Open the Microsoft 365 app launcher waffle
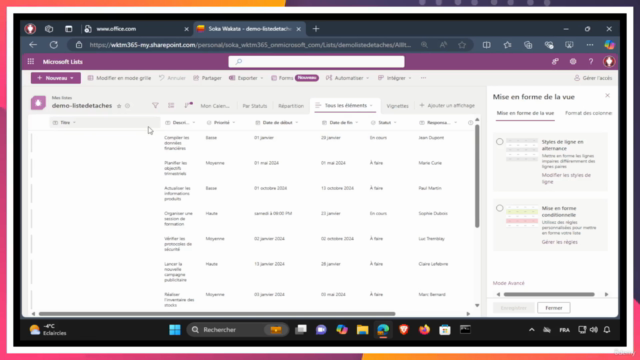Screen dimensions: 640x360 click(x=31, y=62)
